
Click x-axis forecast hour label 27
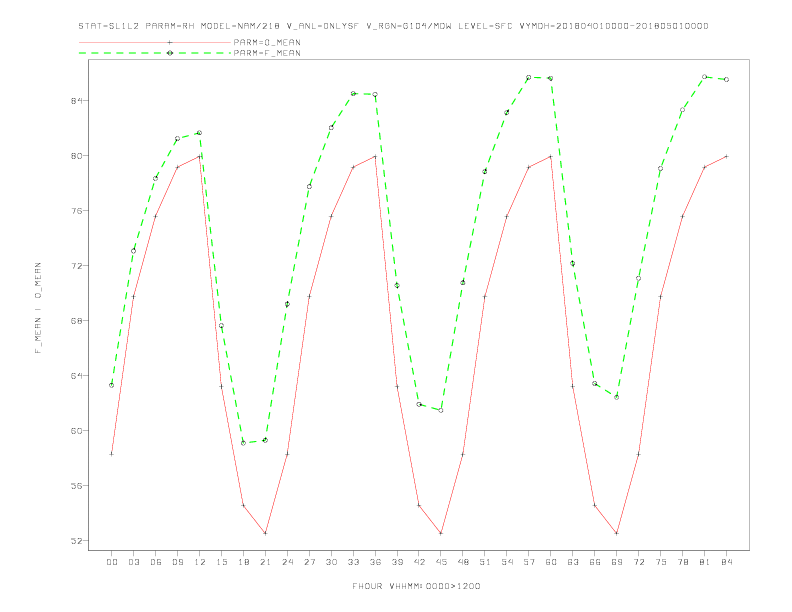tap(309, 562)
